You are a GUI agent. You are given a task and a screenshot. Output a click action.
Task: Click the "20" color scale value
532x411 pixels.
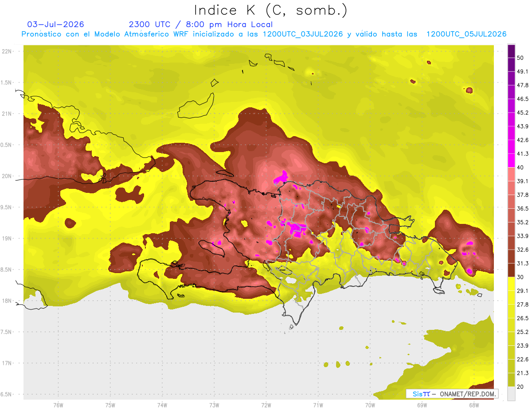click(x=520, y=387)
